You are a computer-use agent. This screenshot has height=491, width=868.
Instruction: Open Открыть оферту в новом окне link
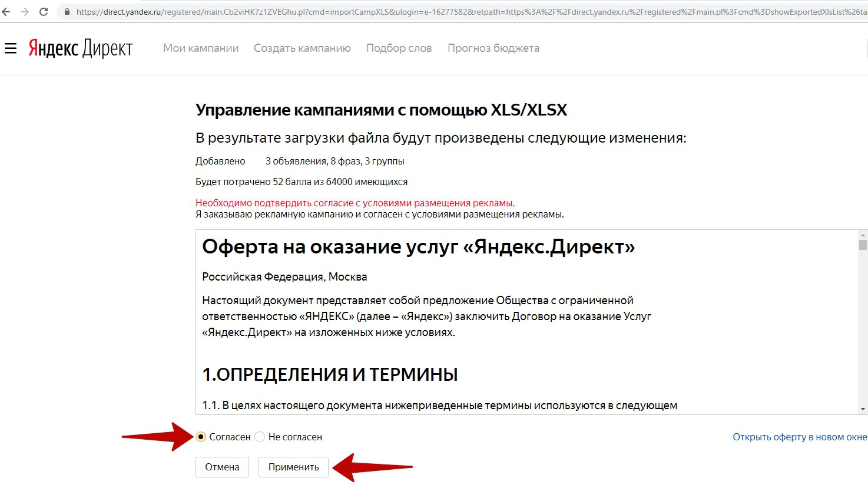pos(800,437)
